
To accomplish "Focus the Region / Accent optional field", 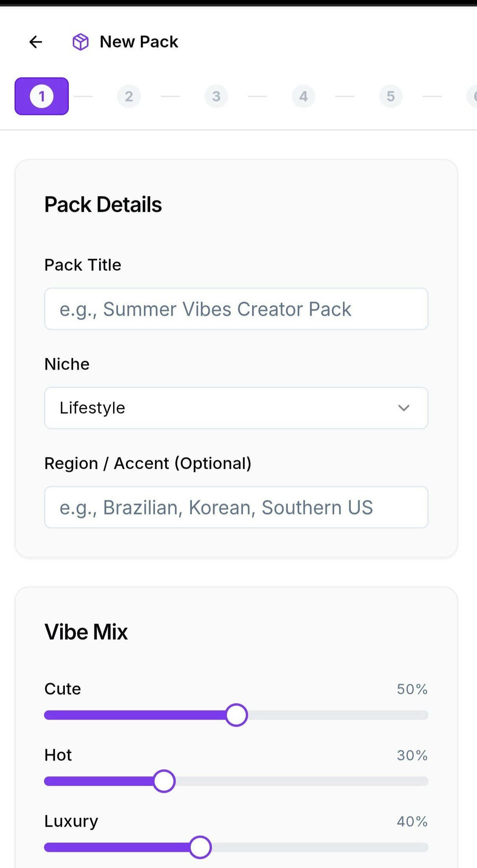I will pyautogui.click(x=236, y=507).
